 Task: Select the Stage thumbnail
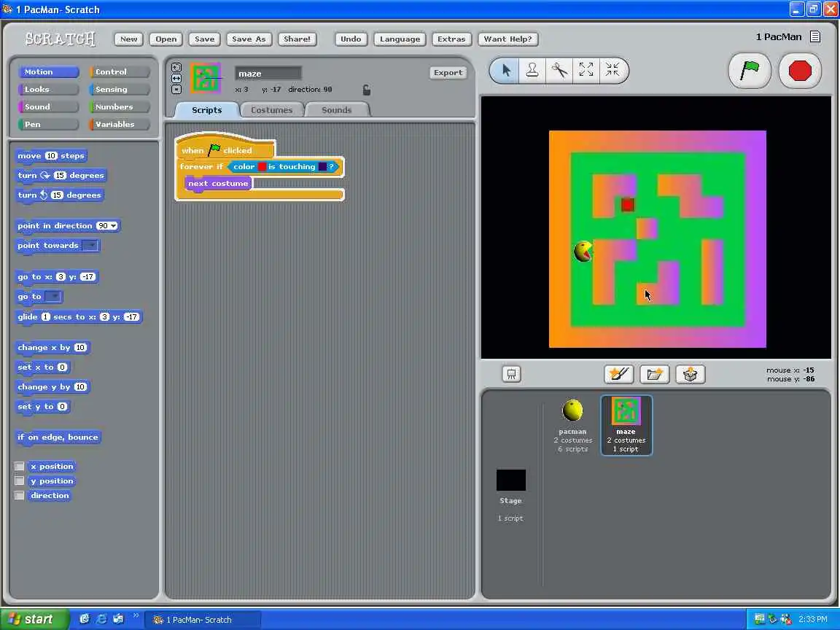[511, 480]
